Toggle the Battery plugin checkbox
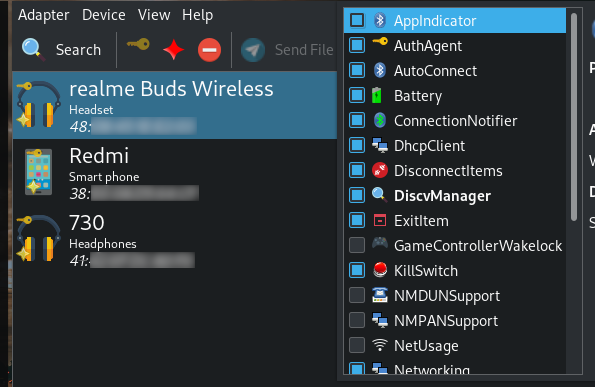 click(357, 95)
